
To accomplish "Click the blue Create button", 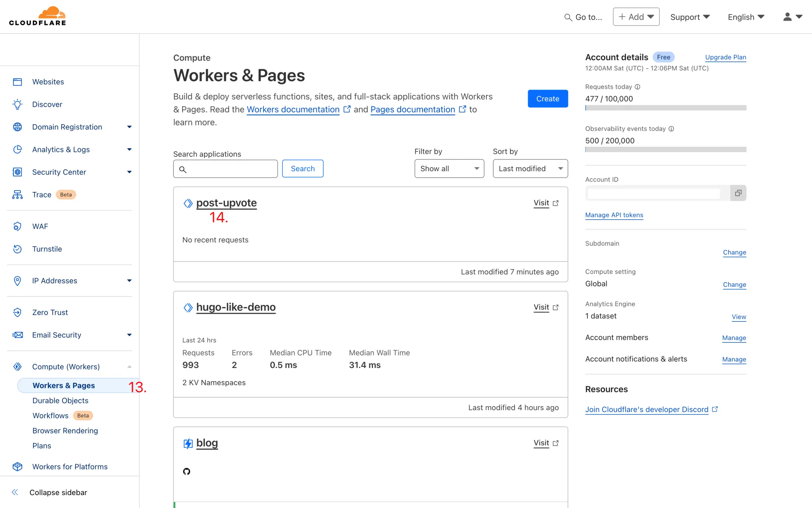I will click(548, 99).
